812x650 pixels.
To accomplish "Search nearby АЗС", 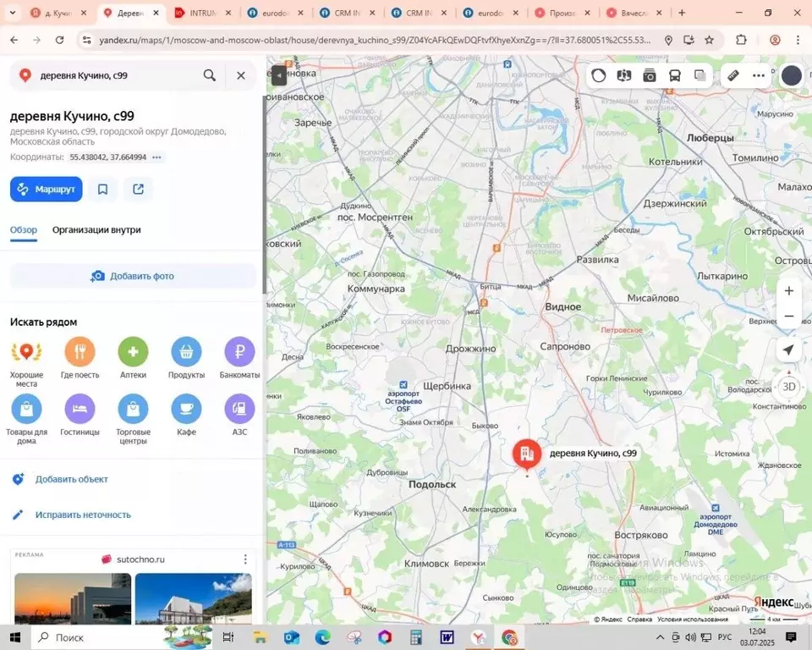I will [x=239, y=415].
